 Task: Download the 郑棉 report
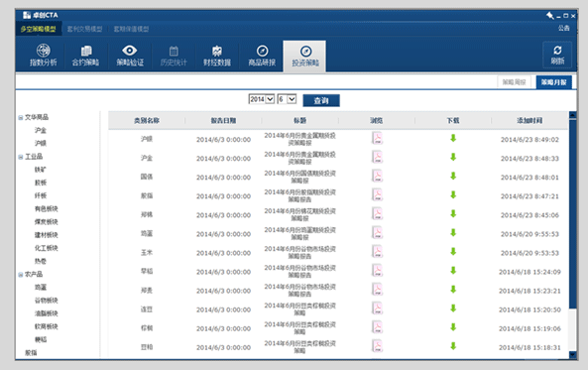(x=453, y=214)
